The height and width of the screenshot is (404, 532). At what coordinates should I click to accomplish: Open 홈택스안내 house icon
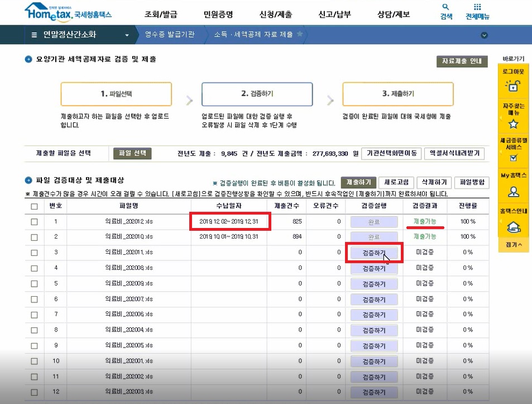click(x=513, y=226)
